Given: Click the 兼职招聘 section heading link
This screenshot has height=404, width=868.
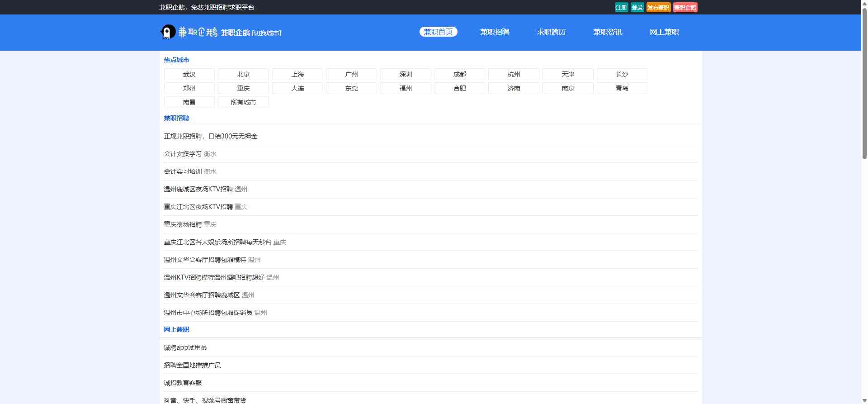Looking at the screenshot, I should (176, 118).
